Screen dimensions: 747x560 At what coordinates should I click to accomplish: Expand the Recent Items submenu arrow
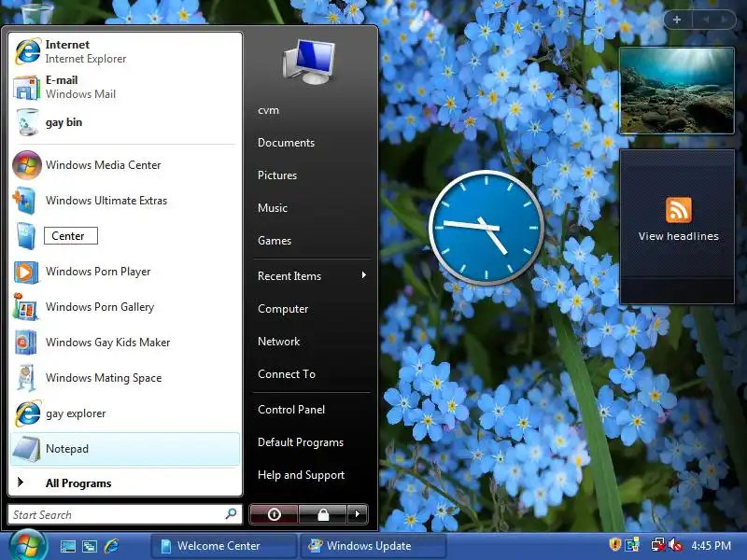point(363,274)
